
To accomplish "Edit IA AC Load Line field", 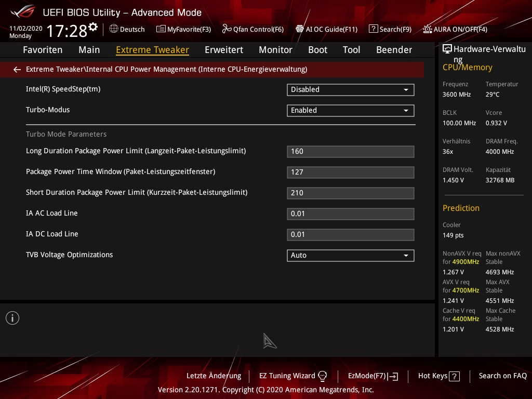I will [351, 214].
